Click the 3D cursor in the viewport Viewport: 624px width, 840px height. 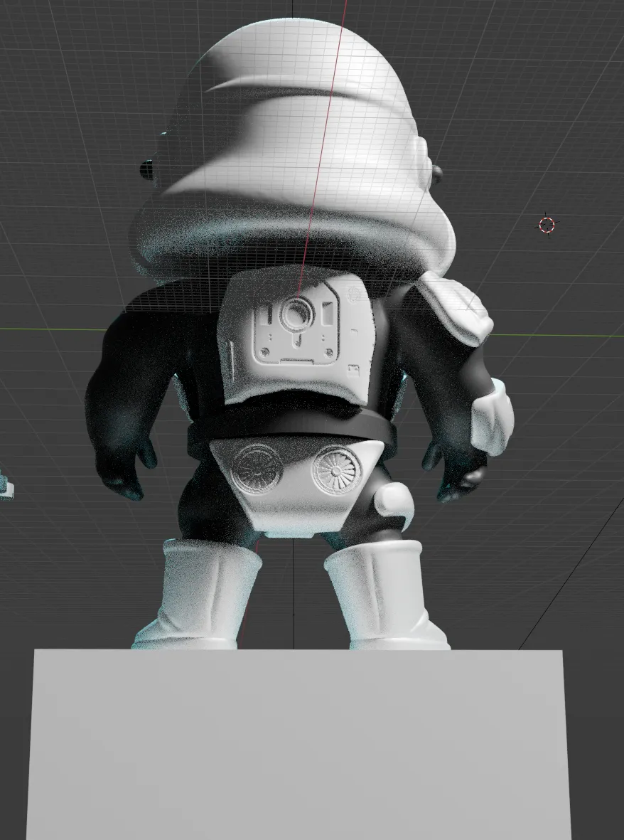tap(547, 225)
